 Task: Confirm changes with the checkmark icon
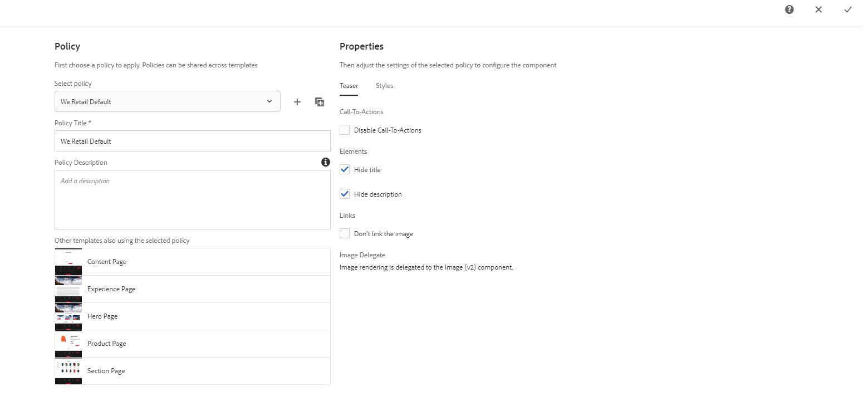click(x=848, y=9)
